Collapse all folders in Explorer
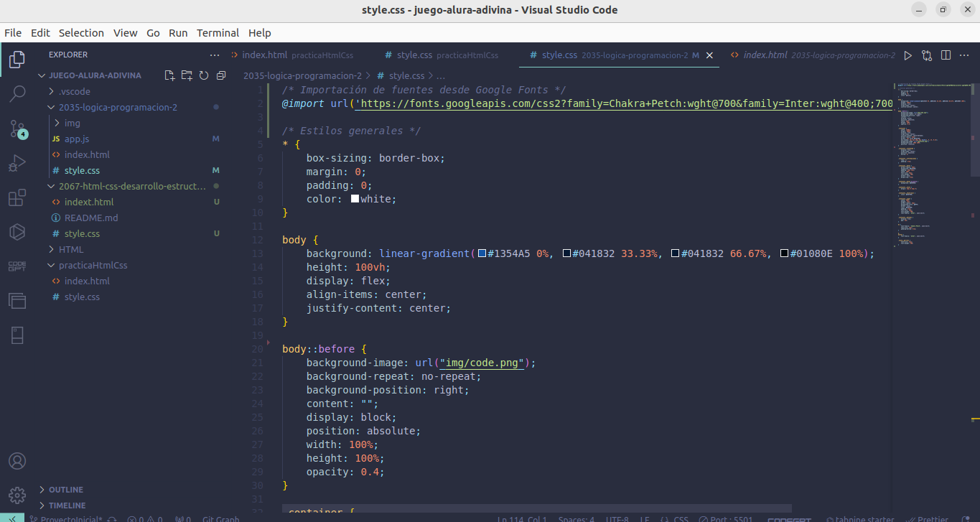The width and height of the screenshot is (980, 522). tap(221, 75)
